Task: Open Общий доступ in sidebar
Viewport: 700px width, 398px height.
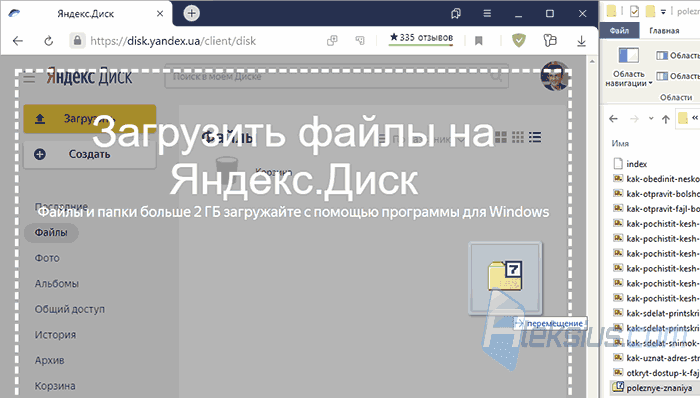Action: (70, 309)
